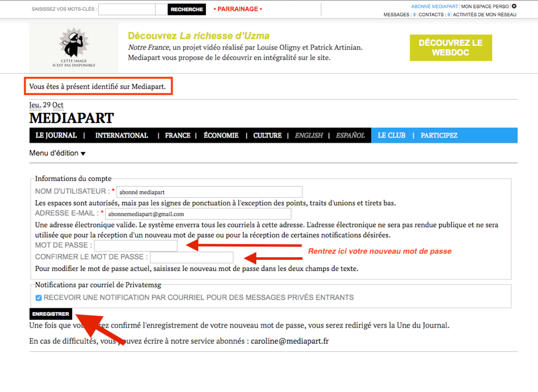
Task: Click the ENREGISTRER button
Action: coord(51,314)
